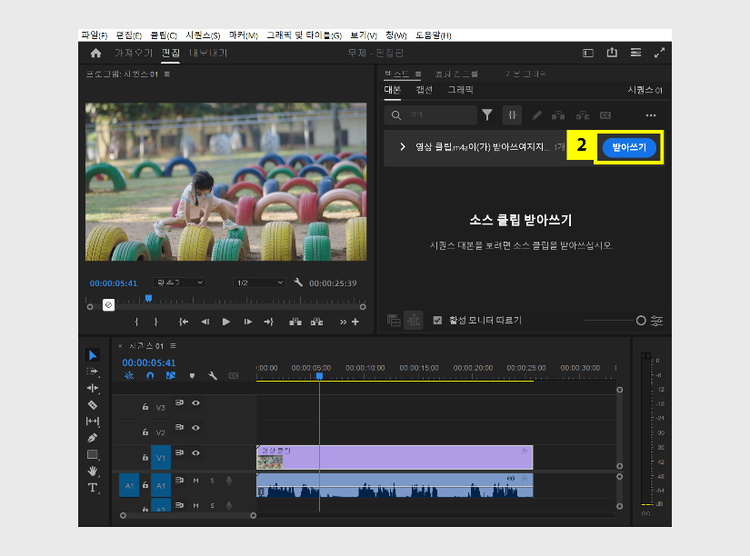
Task: Click the blue 받아쓰기 button
Action: tap(629, 147)
